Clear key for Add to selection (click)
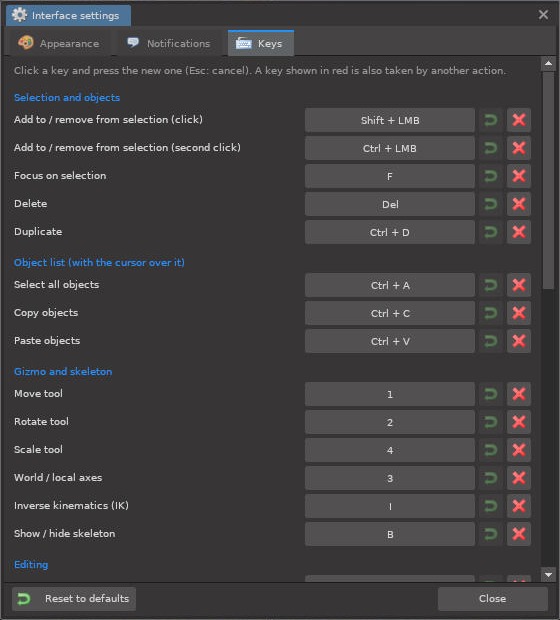 tap(519, 120)
